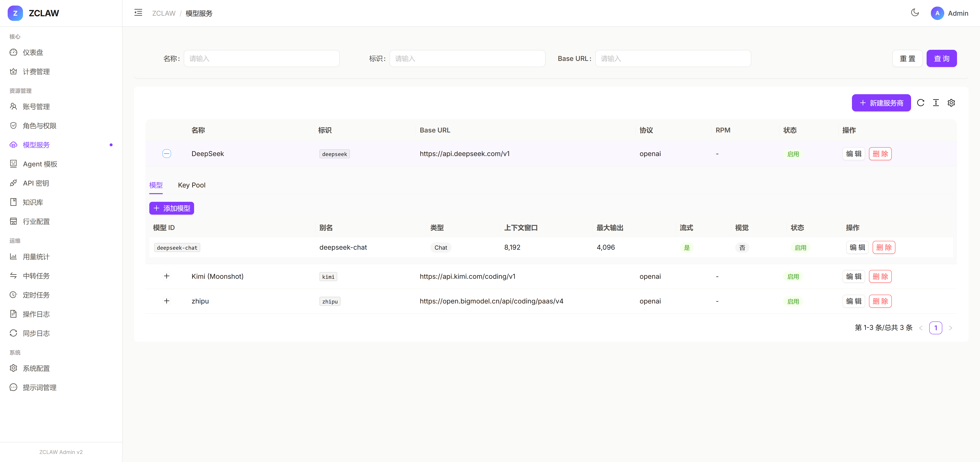Open table density setting icon
The width and height of the screenshot is (980, 462).
pyautogui.click(x=935, y=103)
